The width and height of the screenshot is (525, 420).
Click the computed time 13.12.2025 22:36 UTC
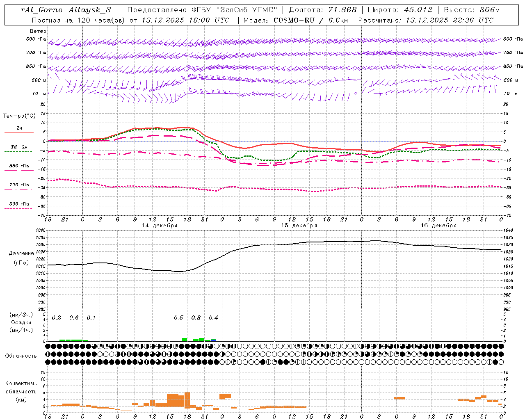coord(450,20)
